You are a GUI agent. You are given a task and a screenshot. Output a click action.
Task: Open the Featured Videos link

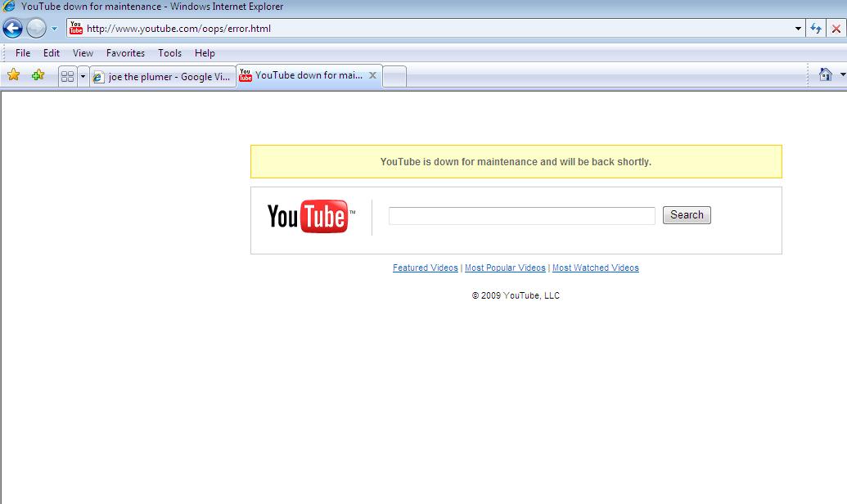[x=425, y=268]
